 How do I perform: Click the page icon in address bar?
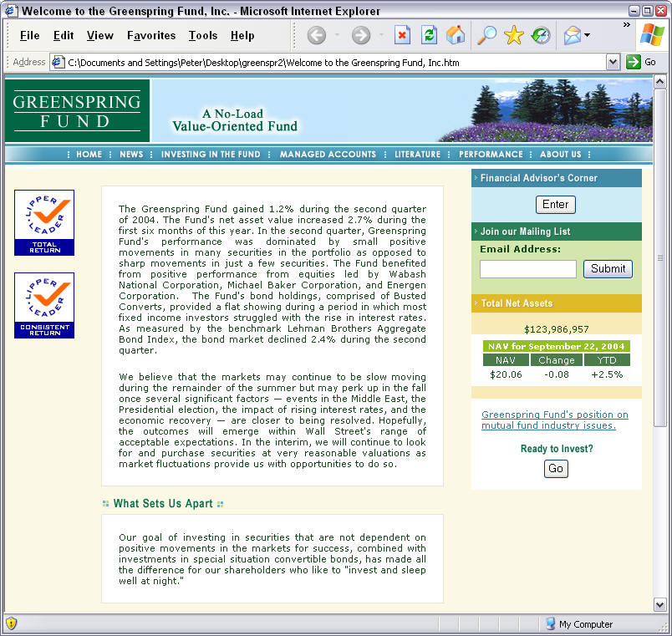[x=58, y=62]
